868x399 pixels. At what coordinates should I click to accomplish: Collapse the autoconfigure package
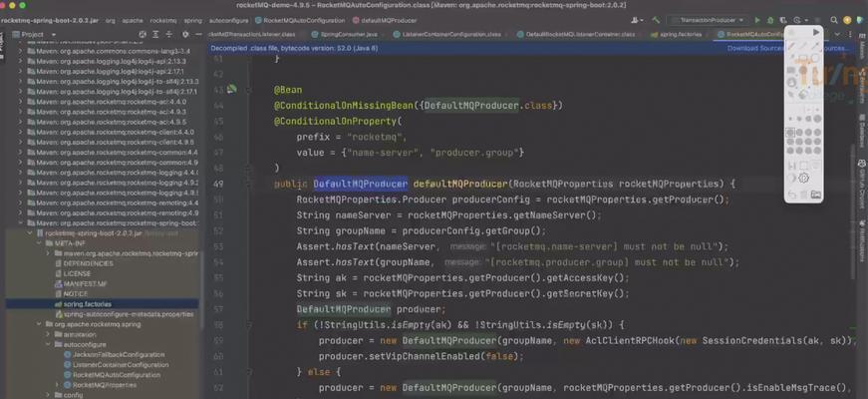(48, 345)
